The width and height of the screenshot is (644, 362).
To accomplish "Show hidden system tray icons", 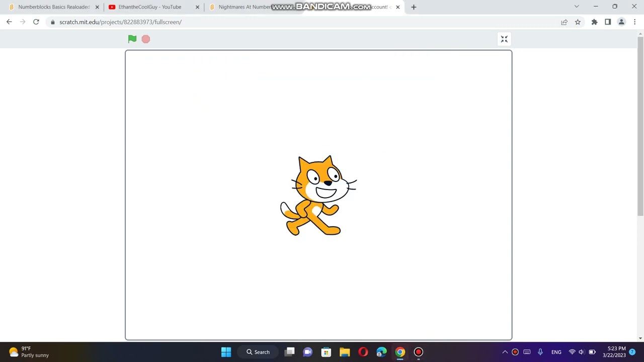I will click(x=505, y=352).
